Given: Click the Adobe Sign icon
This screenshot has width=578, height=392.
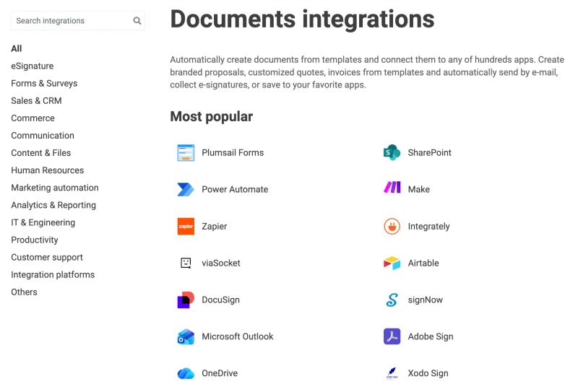Looking at the screenshot, I should coord(392,336).
